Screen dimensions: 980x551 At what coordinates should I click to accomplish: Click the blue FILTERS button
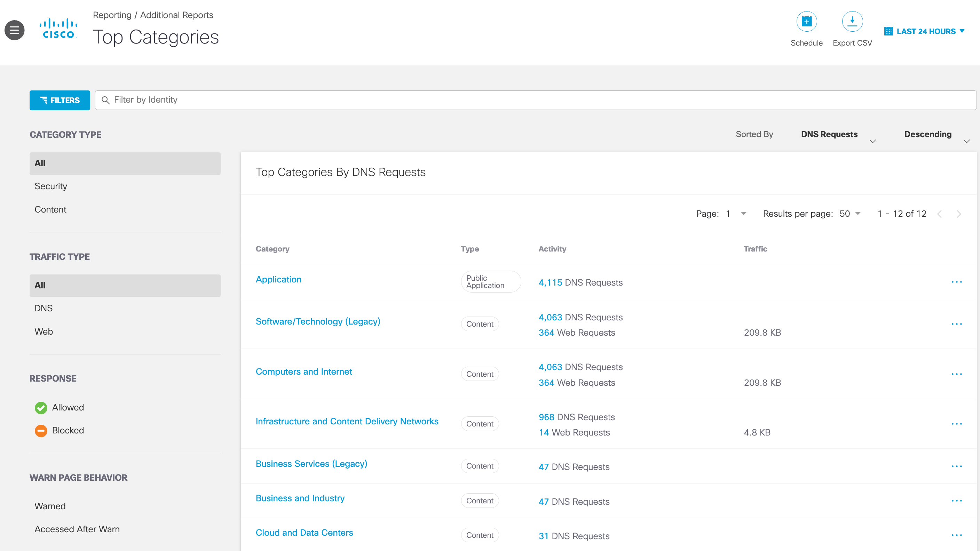point(60,100)
